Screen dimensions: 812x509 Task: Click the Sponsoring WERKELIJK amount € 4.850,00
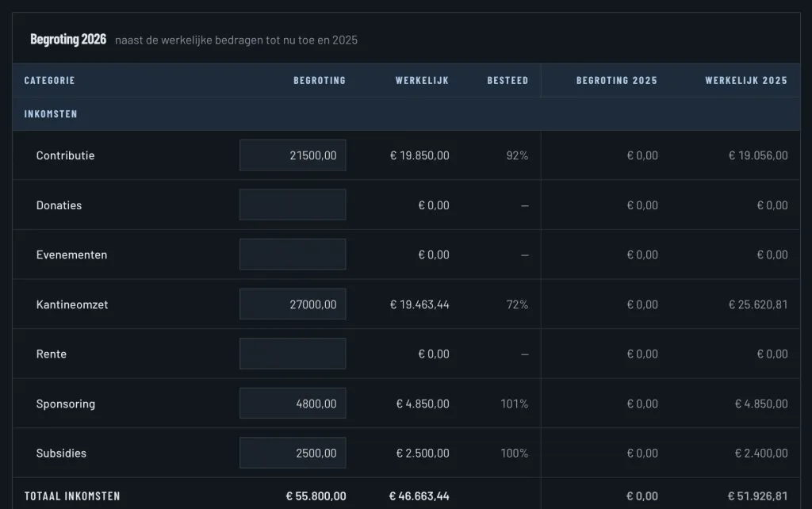point(423,404)
